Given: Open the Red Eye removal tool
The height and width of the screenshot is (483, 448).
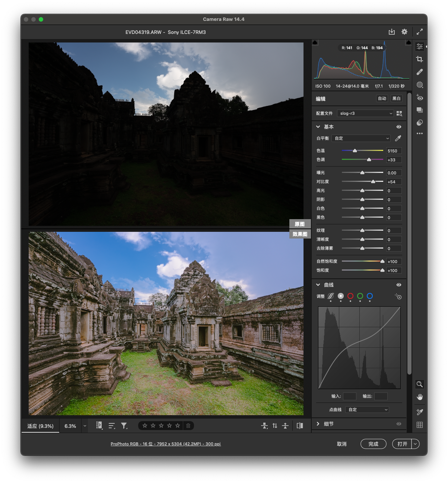Looking at the screenshot, I should point(419,98).
